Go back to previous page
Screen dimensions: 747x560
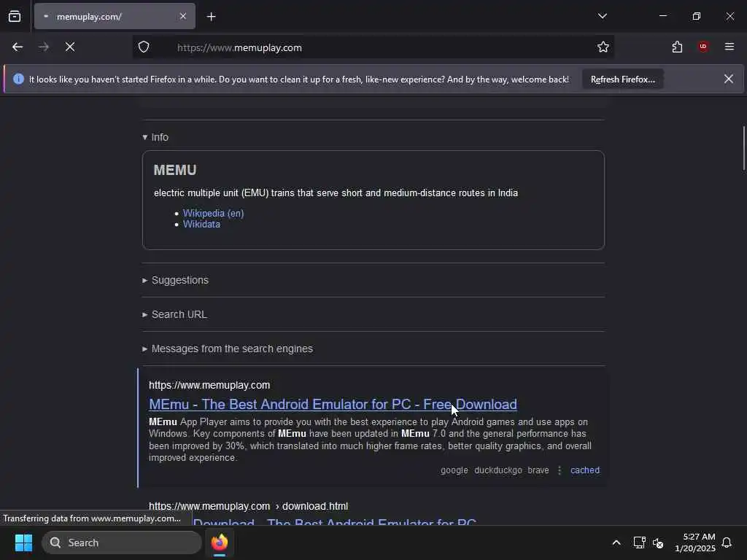[18, 47]
